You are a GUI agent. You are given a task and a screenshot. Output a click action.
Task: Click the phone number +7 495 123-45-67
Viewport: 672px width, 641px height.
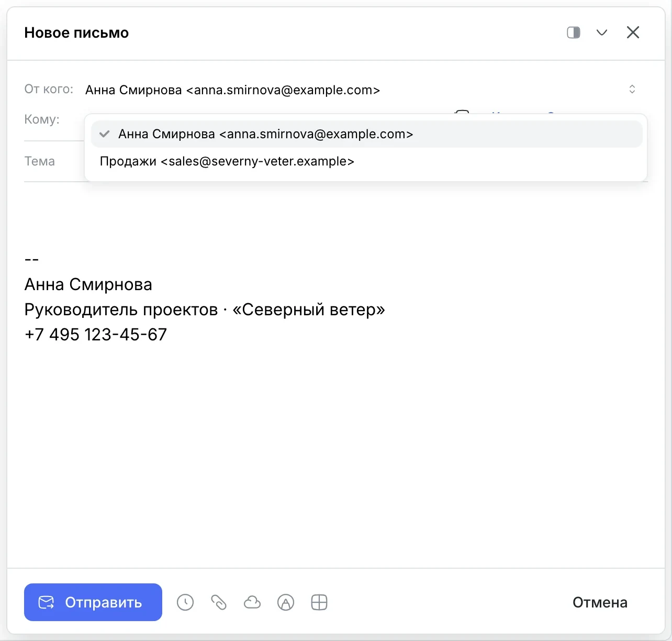coord(96,335)
